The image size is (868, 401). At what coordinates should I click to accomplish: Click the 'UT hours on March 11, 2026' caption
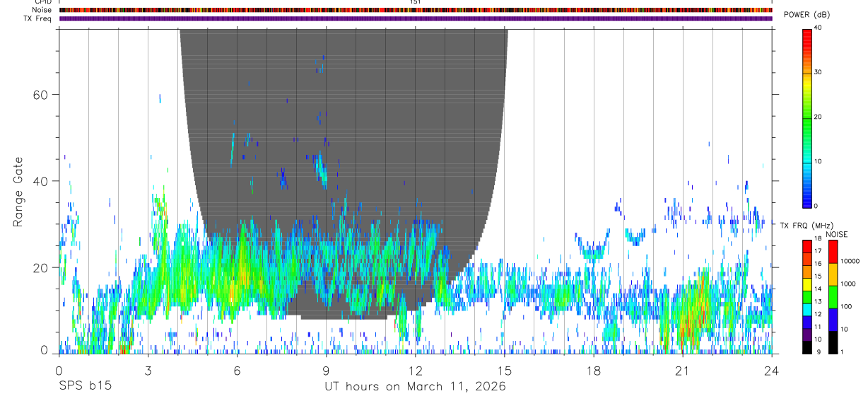click(x=415, y=387)
